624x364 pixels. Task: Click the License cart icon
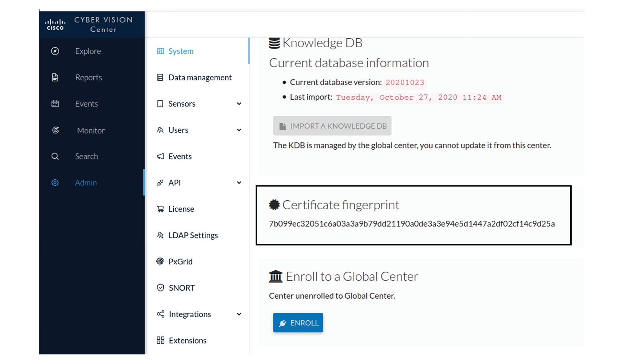(x=160, y=209)
